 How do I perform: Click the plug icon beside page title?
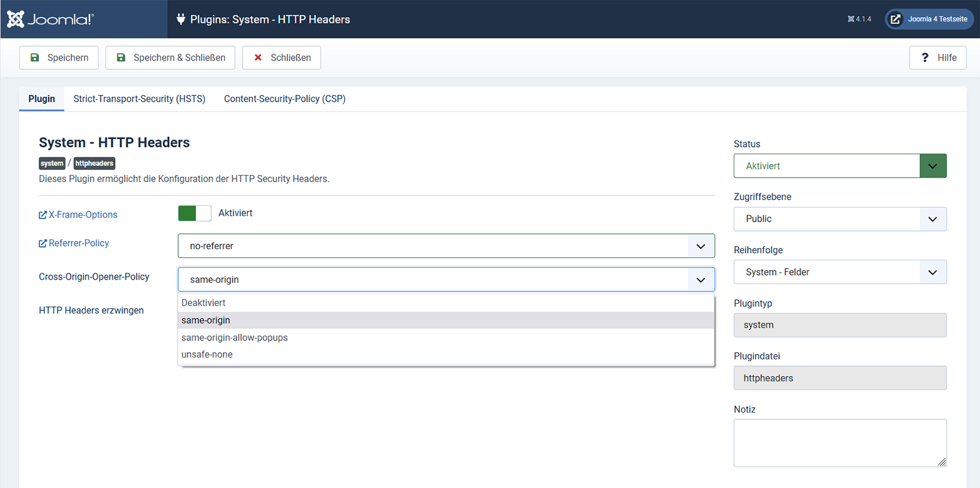point(181,19)
